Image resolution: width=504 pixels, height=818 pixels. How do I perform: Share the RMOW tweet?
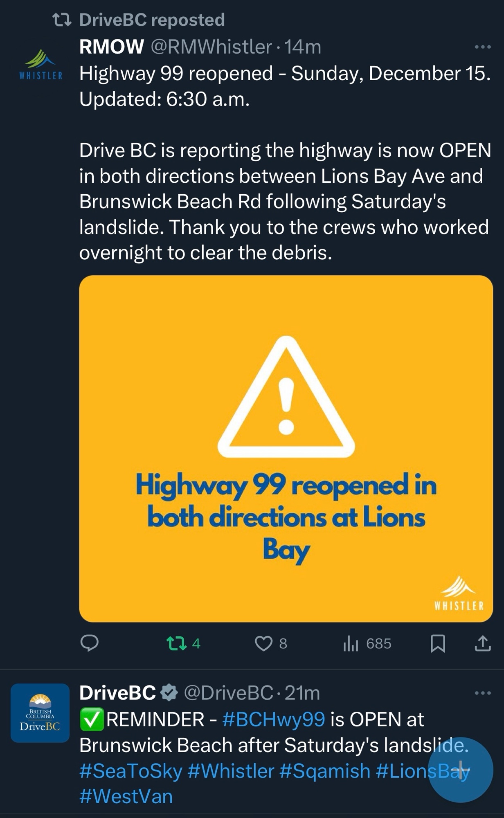tap(483, 644)
